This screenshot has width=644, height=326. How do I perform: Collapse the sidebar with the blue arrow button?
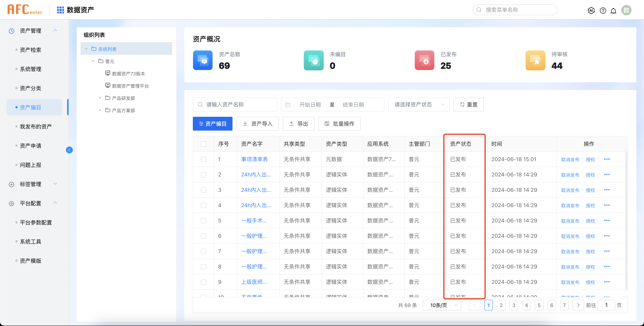coord(69,150)
